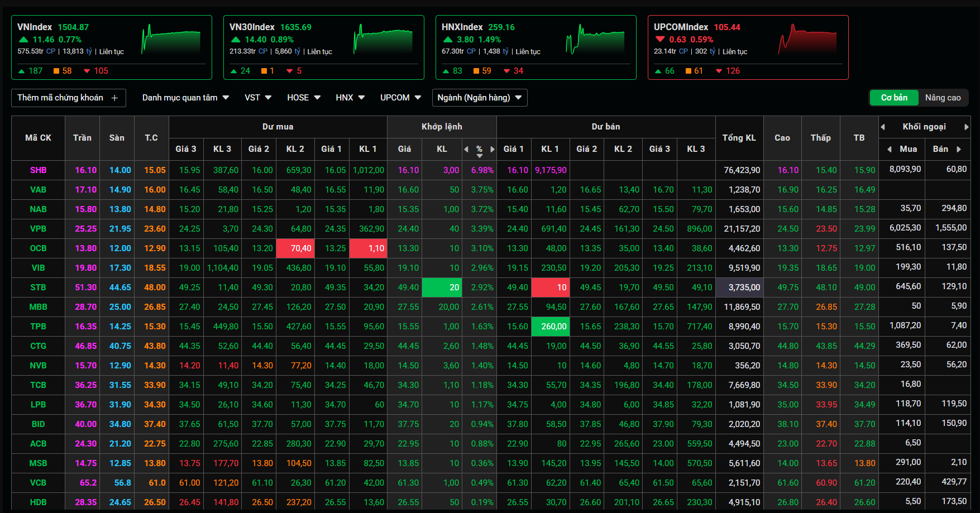Open VPB stock ticker

38,229
